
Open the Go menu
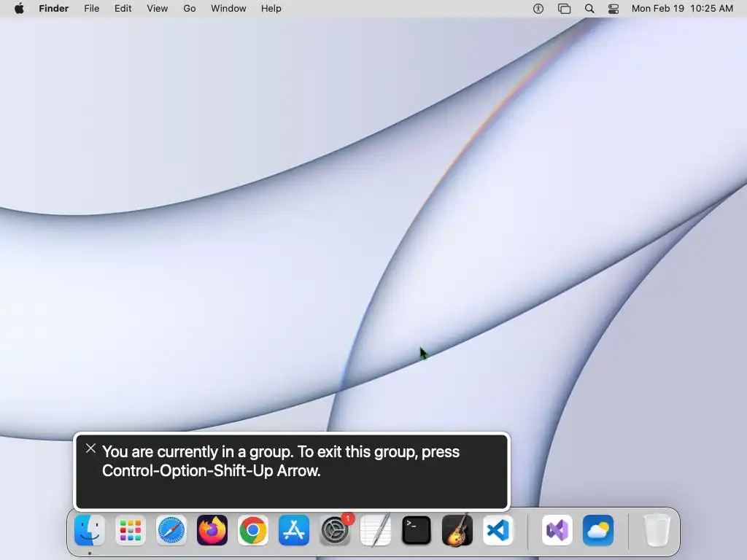point(190,9)
